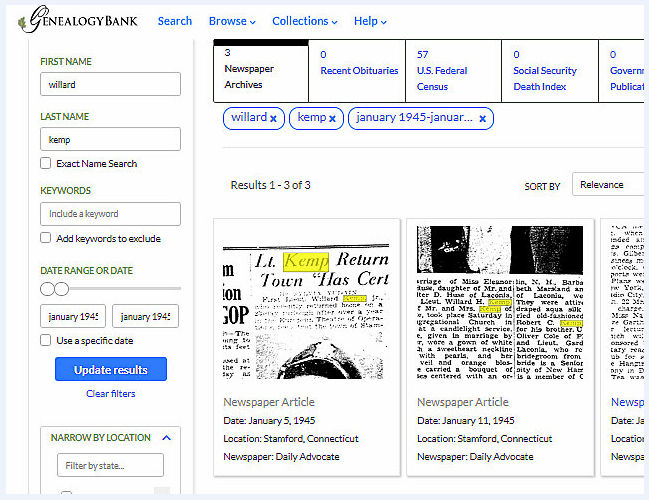Open the January 11, 1945 article thumbnail
The image size is (649, 500).
coord(500,303)
